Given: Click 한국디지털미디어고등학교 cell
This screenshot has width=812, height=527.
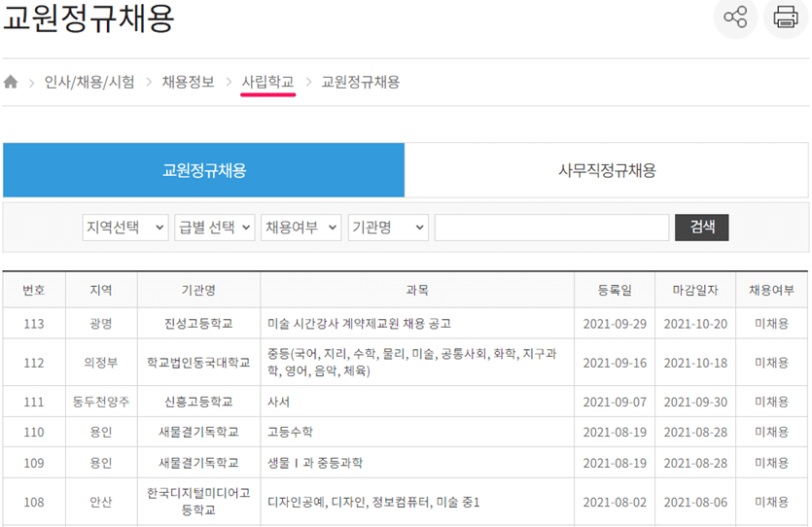Looking at the screenshot, I should [198, 502].
